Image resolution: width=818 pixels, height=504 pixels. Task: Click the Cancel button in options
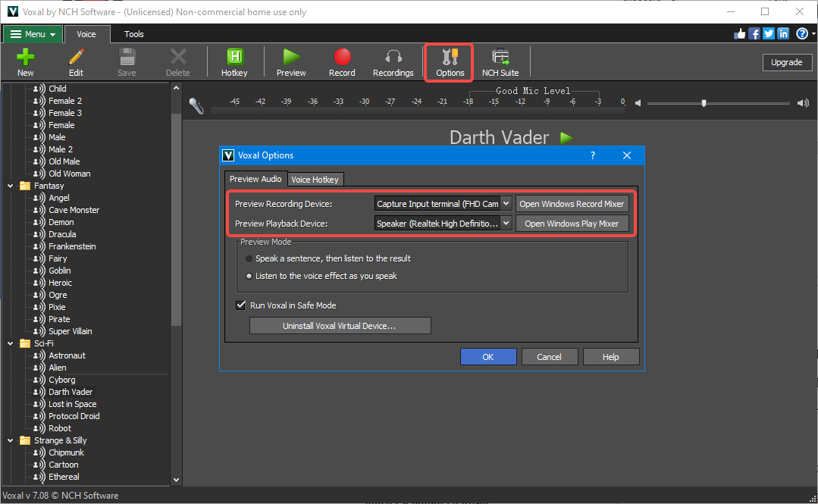click(550, 357)
